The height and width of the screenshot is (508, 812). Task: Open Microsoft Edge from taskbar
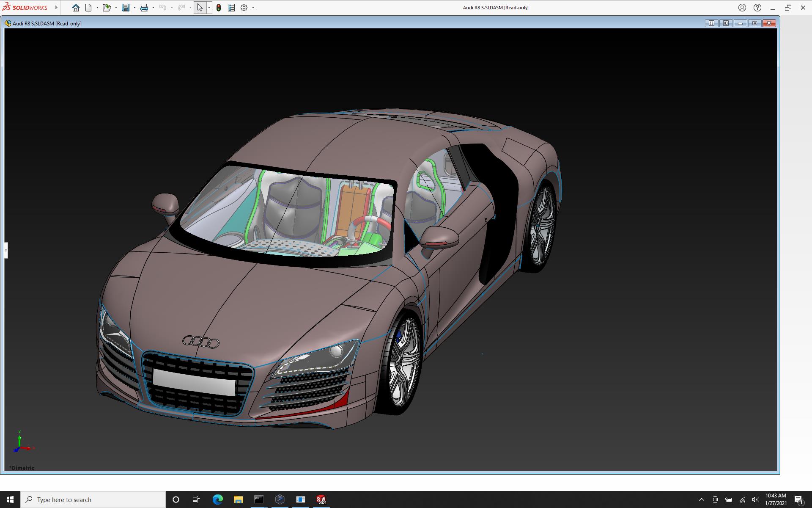(x=217, y=500)
